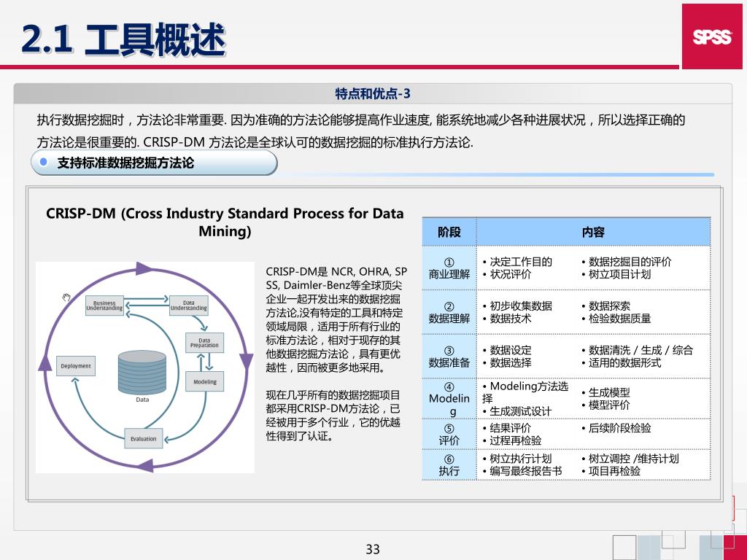
Task: Click the 特点和优点-3 header bar
Action: click(373, 93)
